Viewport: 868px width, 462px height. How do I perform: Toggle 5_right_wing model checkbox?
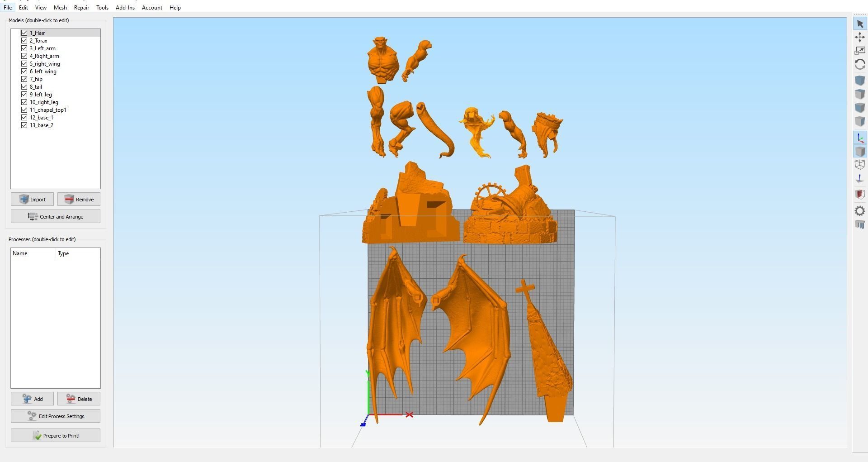[24, 64]
